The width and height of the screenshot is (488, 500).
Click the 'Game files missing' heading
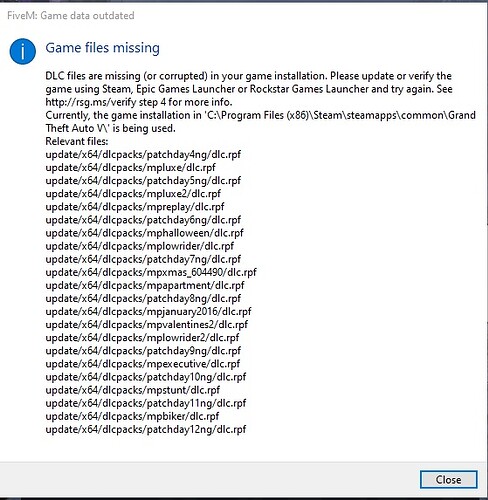click(x=103, y=48)
